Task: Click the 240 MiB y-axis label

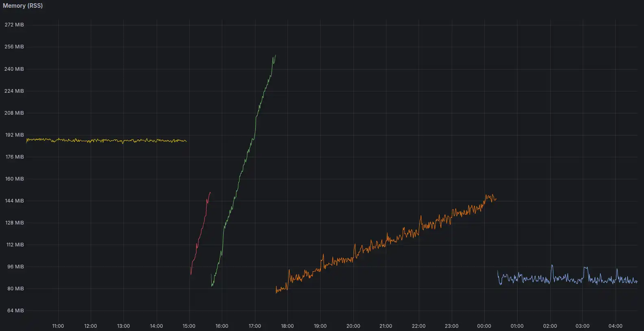Action: 14,69
